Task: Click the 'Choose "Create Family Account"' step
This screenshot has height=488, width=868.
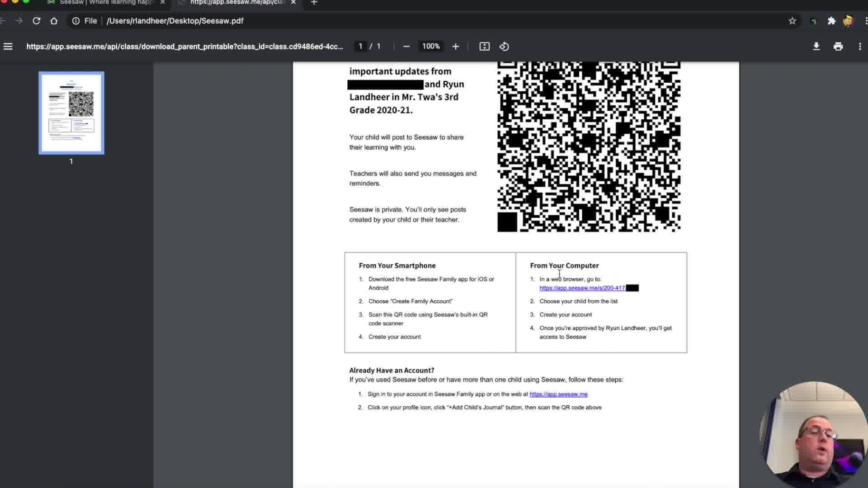Action: pyautogui.click(x=410, y=301)
